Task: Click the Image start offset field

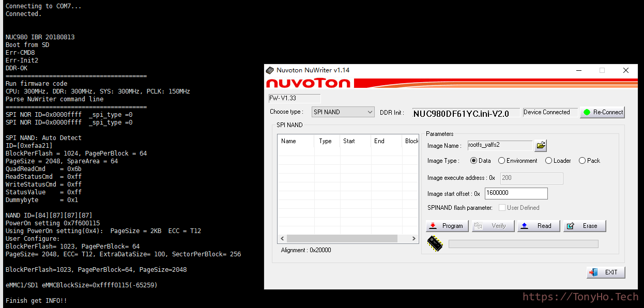Action: coord(515,193)
